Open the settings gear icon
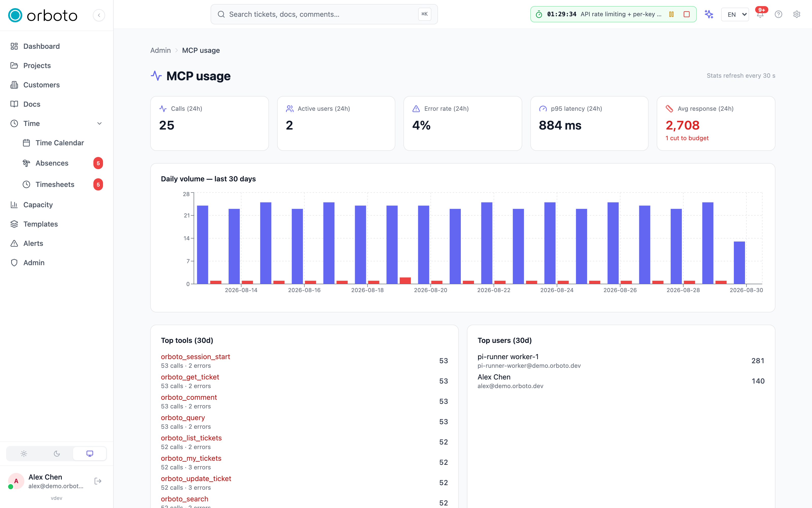 (797, 14)
